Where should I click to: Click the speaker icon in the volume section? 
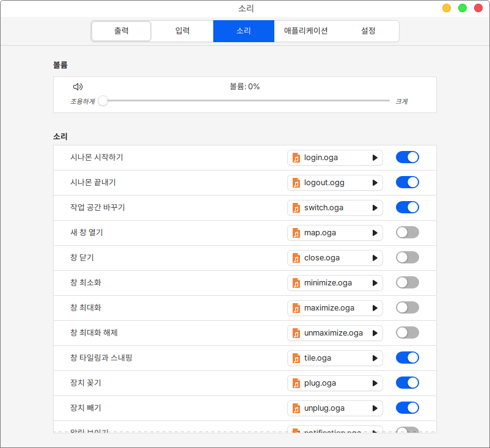pos(78,87)
